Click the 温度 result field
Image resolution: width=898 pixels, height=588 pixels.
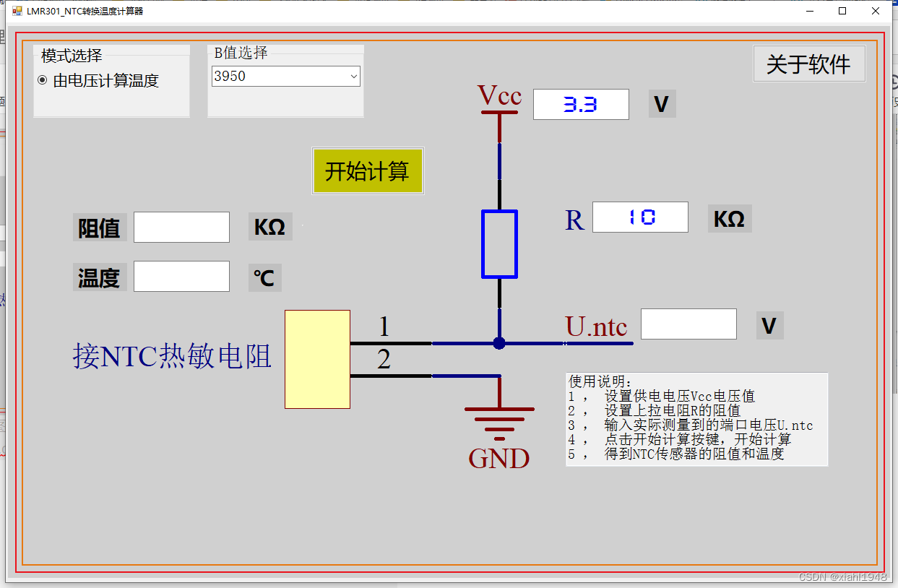pyautogui.click(x=181, y=276)
